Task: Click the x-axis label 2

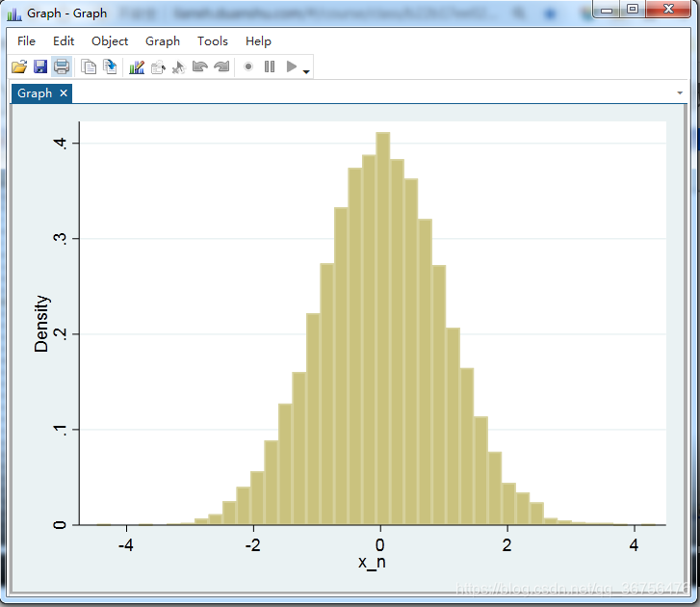Action: 506,545
